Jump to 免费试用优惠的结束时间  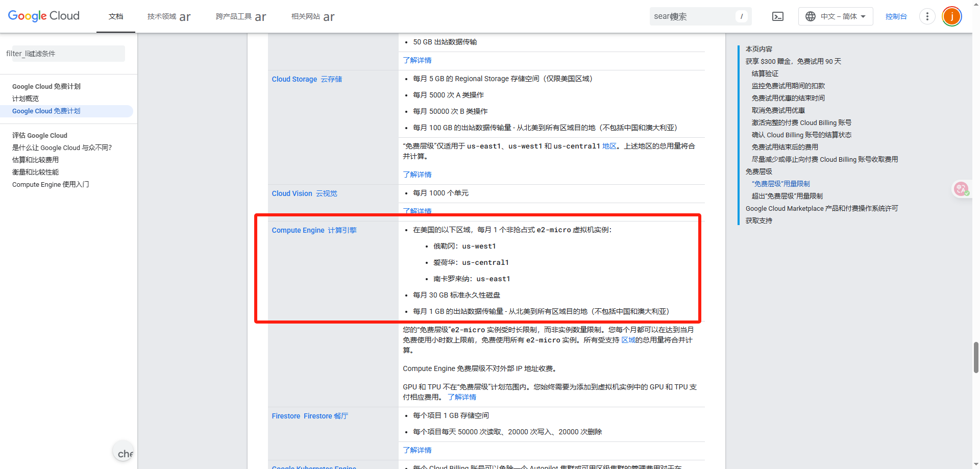(x=788, y=98)
